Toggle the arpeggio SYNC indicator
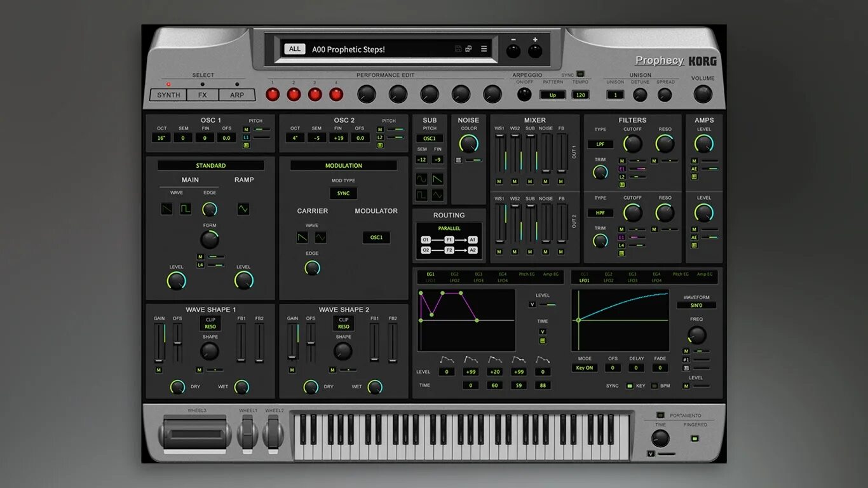 pyautogui.click(x=580, y=75)
